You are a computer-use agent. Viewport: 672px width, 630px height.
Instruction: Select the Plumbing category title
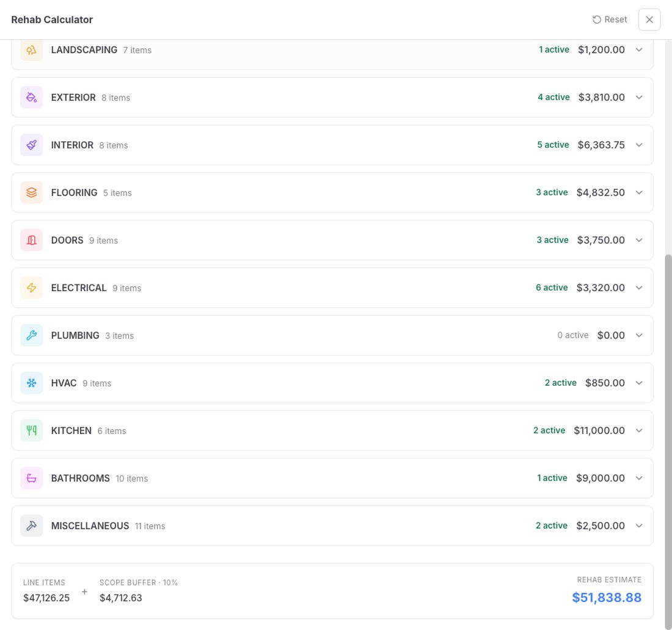[75, 335]
